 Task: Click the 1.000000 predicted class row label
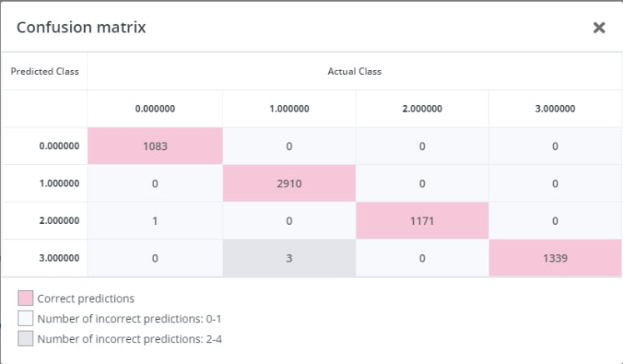59,183
